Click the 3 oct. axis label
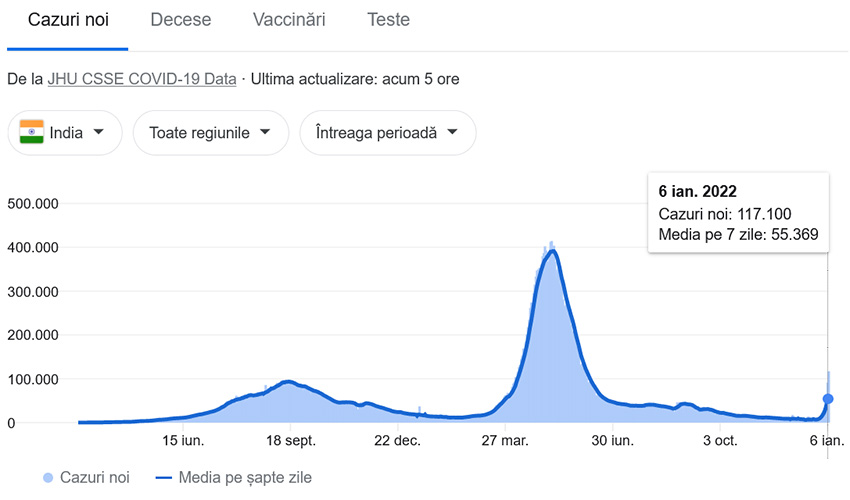Screen dimensions: 850x500 click(720, 440)
